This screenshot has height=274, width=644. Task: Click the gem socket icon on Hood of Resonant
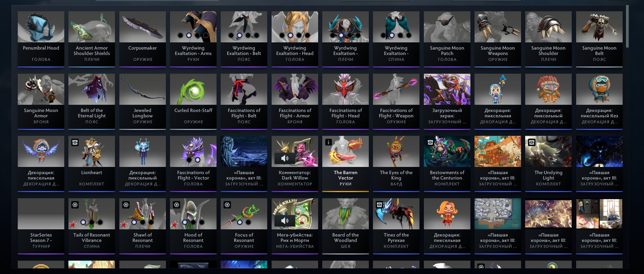pyautogui.click(x=176, y=205)
